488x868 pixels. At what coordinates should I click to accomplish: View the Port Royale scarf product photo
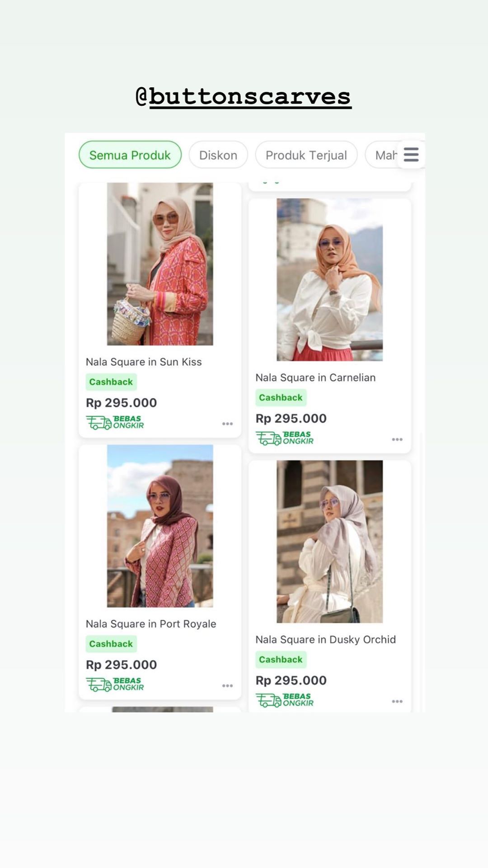pos(160,526)
